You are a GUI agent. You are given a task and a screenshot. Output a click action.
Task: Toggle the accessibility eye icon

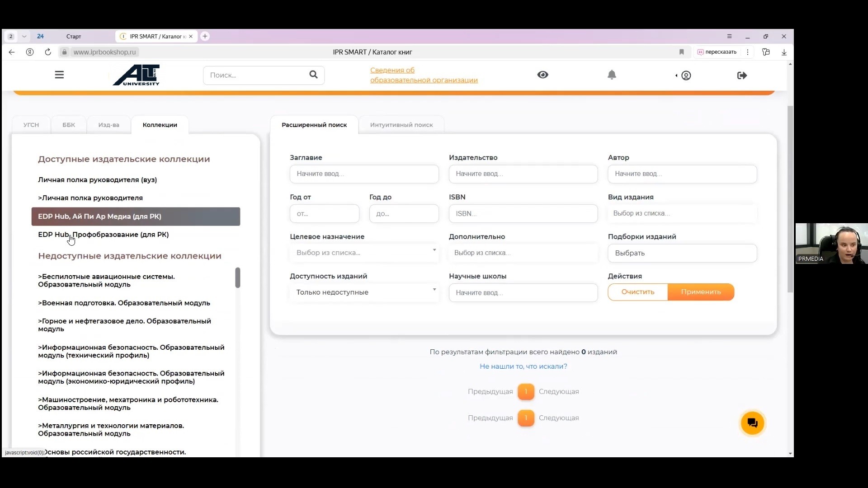pyautogui.click(x=542, y=75)
